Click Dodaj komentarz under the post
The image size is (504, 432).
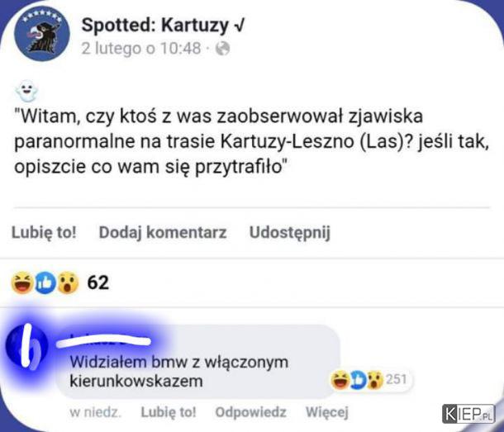pos(163,232)
